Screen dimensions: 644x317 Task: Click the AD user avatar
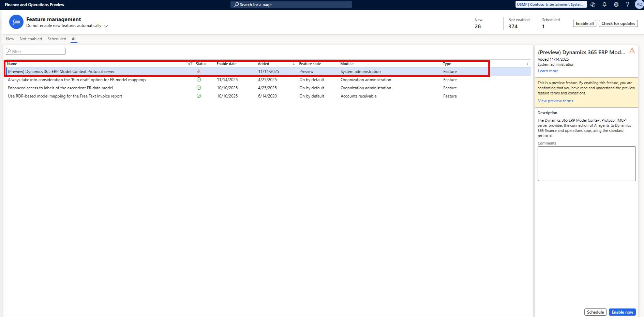[x=638, y=4]
